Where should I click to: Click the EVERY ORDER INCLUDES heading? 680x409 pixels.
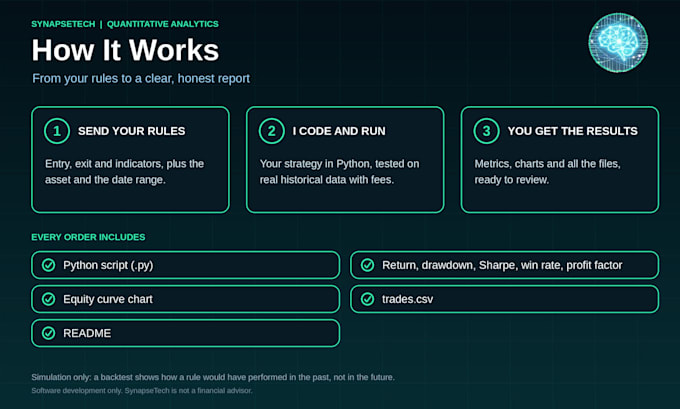[88, 237]
